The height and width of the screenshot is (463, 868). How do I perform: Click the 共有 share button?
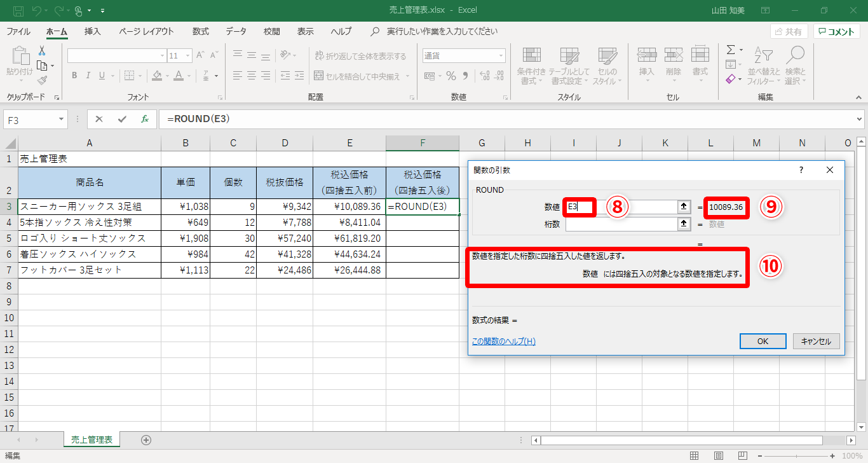click(x=789, y=31)
